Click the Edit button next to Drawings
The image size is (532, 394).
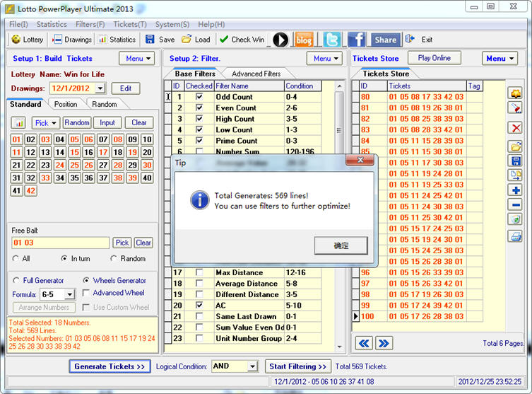pos(126,88)
